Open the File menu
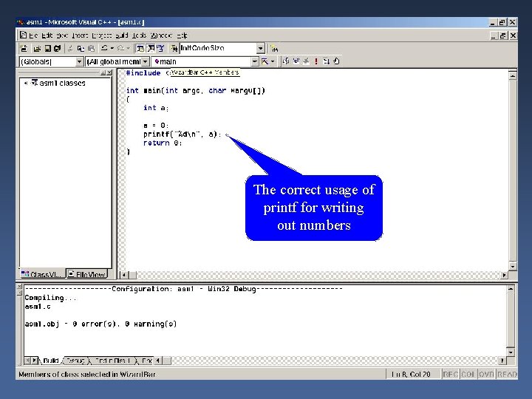Image resolution: width=532 pixels, height=399 pixels. 33,35
